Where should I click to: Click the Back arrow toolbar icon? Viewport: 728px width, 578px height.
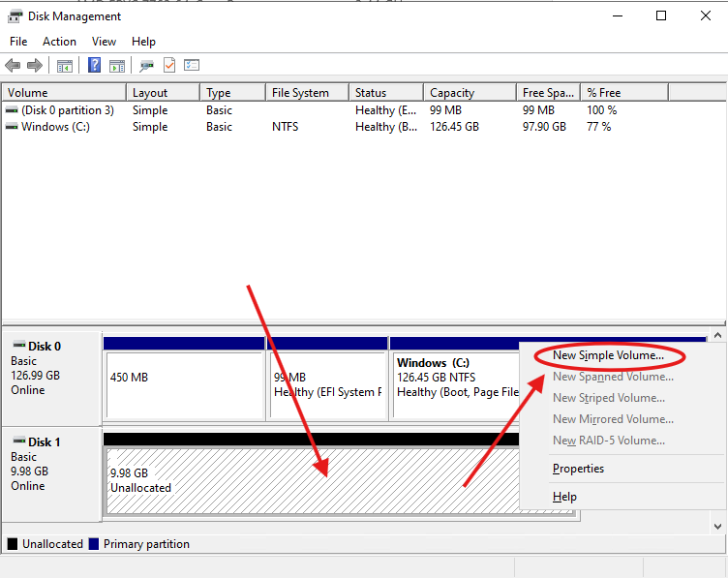click(13, 66)
